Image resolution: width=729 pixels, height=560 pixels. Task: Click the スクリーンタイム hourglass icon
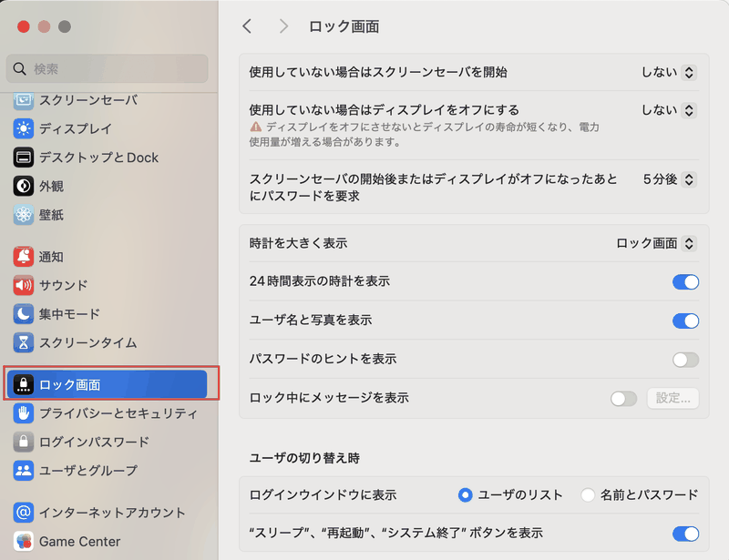24,343
